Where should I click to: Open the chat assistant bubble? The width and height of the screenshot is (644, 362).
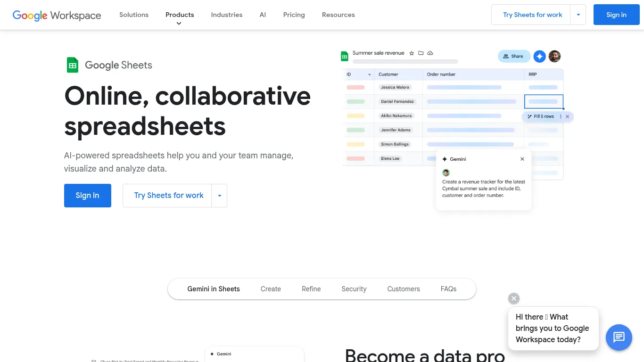click(x=619, y=337)
